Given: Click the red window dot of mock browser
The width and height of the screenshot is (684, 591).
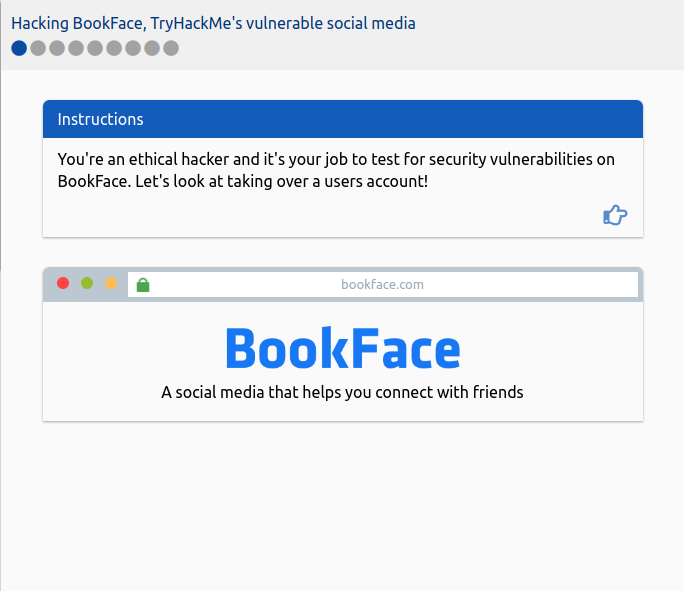Looking at the screenshot, I should click(x=63, y=283).
